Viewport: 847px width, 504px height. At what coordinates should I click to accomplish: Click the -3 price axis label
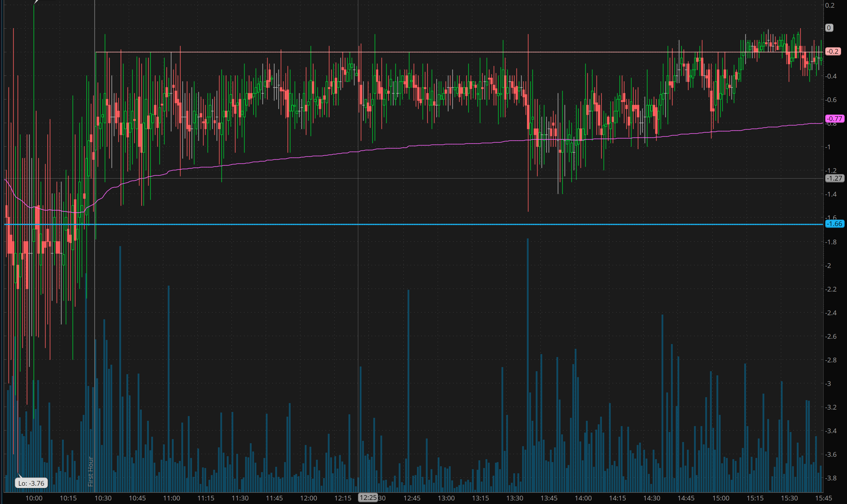point(829,383)
